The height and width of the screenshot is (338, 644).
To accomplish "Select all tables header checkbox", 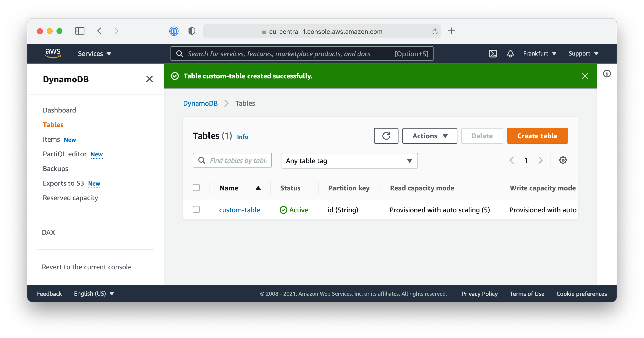I will [x=196, y=188].
